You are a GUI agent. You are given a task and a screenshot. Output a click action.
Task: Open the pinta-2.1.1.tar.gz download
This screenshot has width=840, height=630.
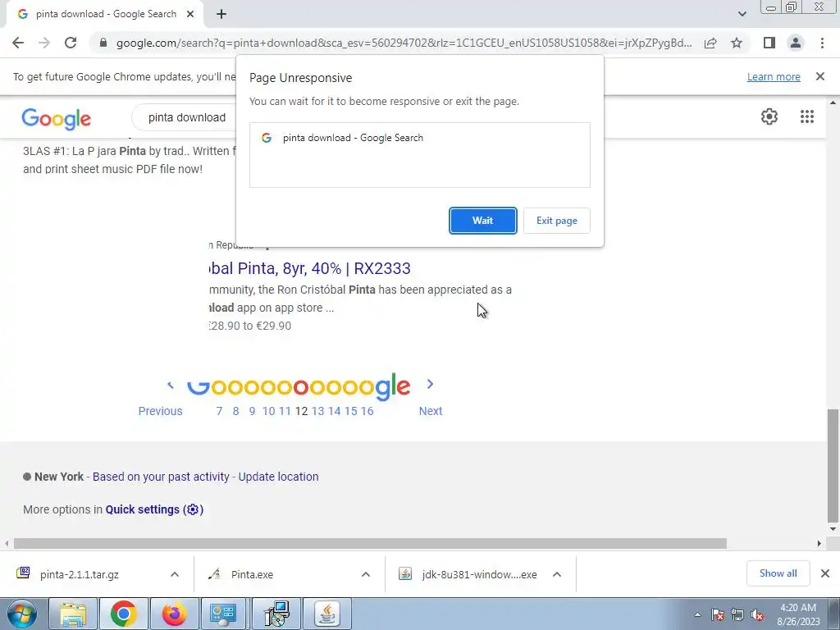(80, 574)
